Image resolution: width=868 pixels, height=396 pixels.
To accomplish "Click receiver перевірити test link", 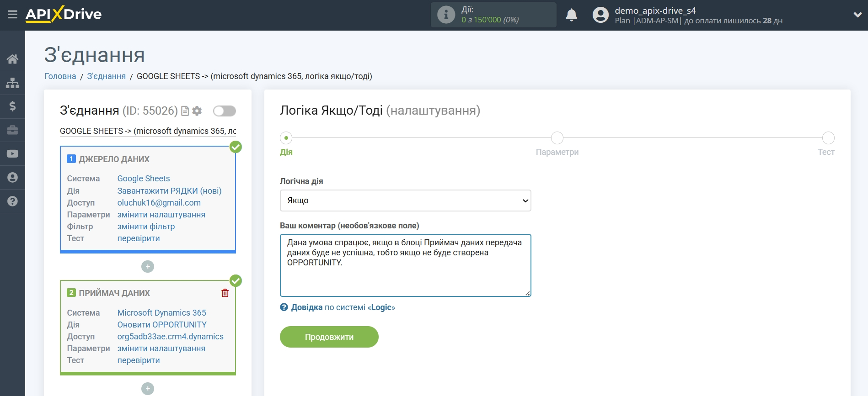I will pyautogui.click(x=139, y=360).
